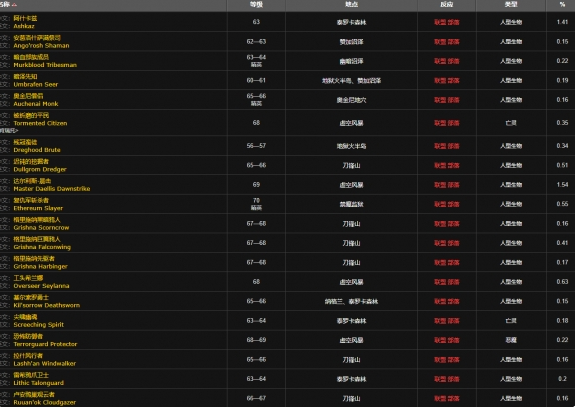This screenshot has height=407, width=575.
Task: Sort by the 地点 location column header
Action: point(351,4)
